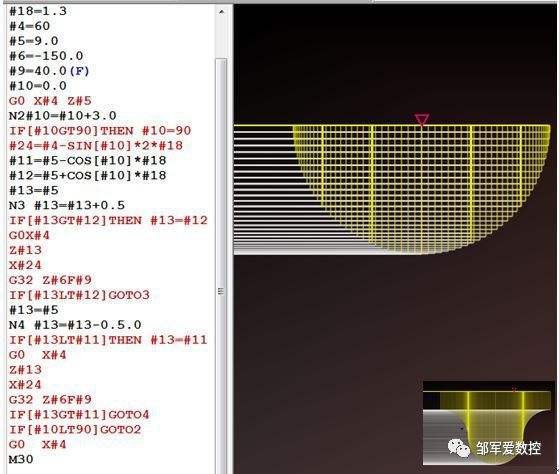Click the line 'IF[#13GT#12]THEN #13=#12'
The width and height of the screenshot is (559, 474).
[x=108, y=221]
